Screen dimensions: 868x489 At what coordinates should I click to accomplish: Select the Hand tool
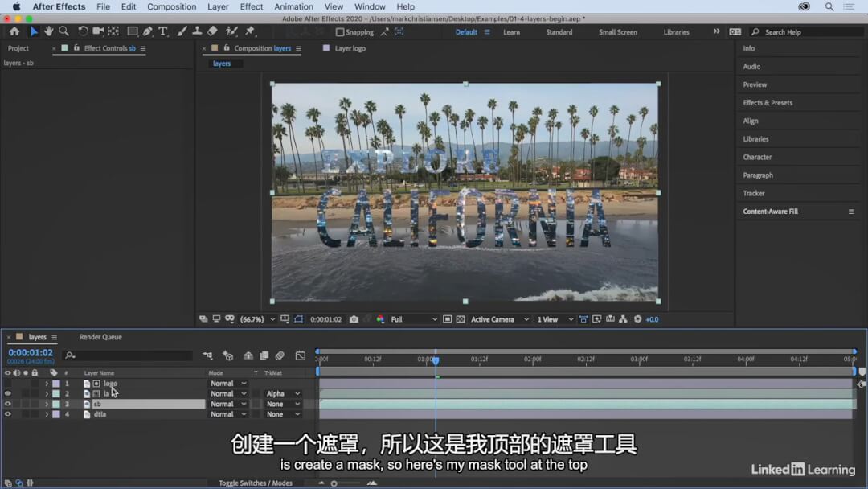49,31
